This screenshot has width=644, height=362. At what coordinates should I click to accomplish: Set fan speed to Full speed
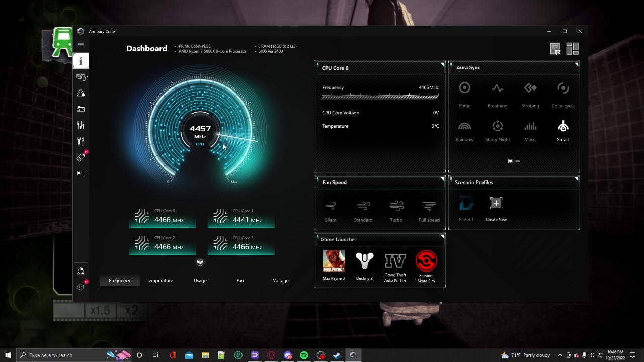pos(429,211)
